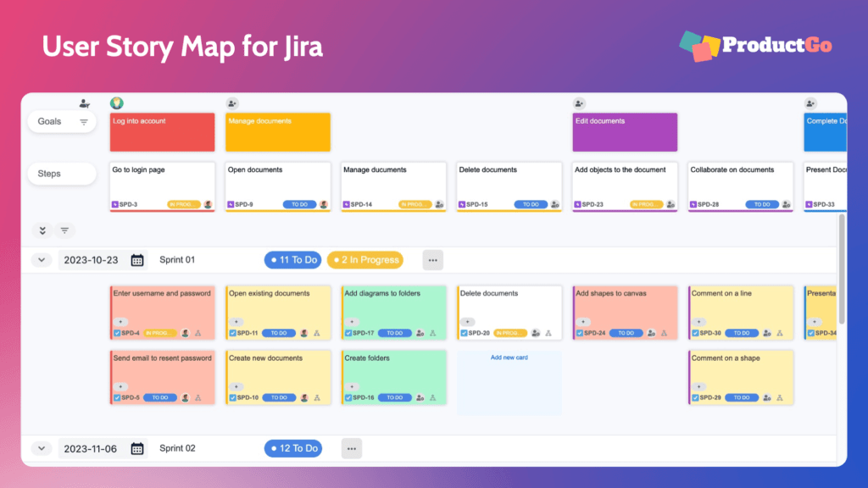Click the double-chevron collapse all button
868x488 pixels.
click(x=41, y=230)
